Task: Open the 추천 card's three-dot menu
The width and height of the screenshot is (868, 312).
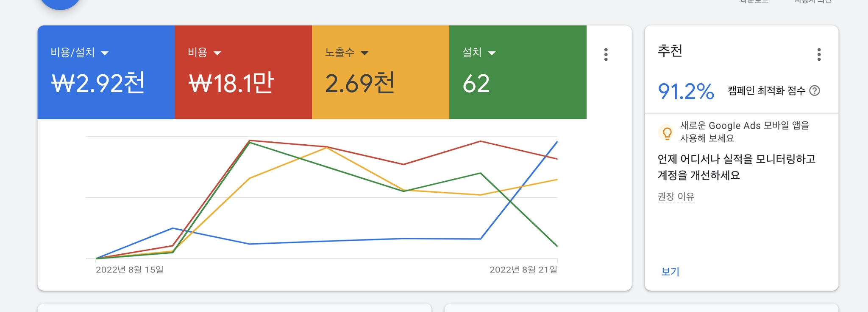Action: point(819,54)
